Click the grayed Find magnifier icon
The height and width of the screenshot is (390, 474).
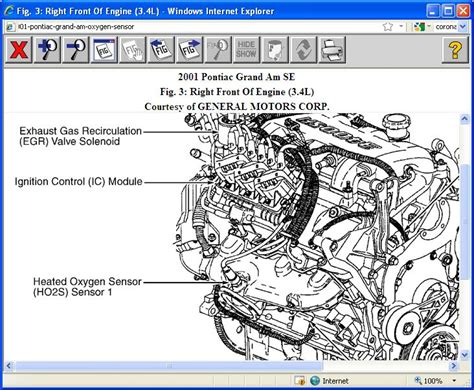coord(218,50)
